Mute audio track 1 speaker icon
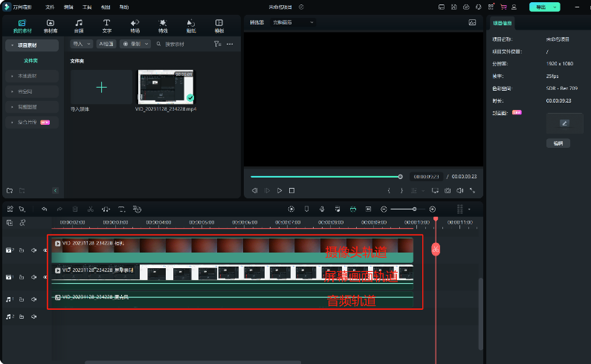 (34, 299)
